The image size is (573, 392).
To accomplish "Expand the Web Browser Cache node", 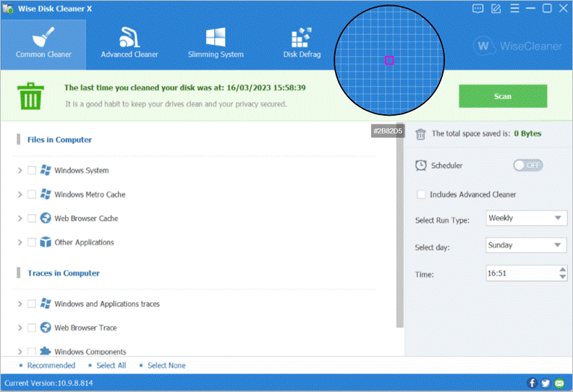I will pos(20,218).
